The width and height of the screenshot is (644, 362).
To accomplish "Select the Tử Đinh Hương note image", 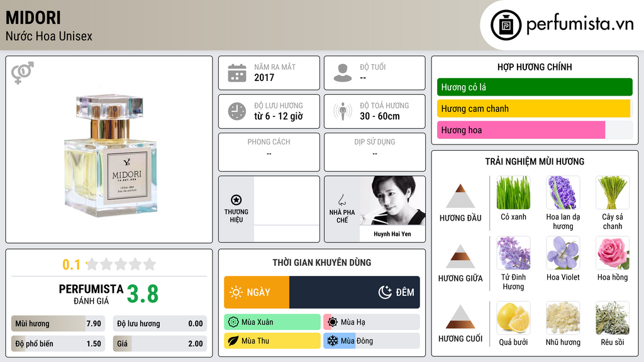I will pyautogui.click(x=513, y=253).
